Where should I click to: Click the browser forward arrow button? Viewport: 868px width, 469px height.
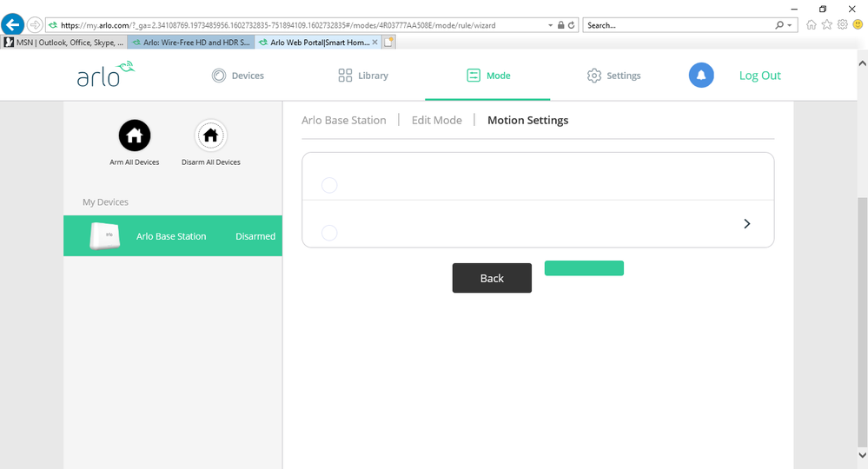click(35, 25)
